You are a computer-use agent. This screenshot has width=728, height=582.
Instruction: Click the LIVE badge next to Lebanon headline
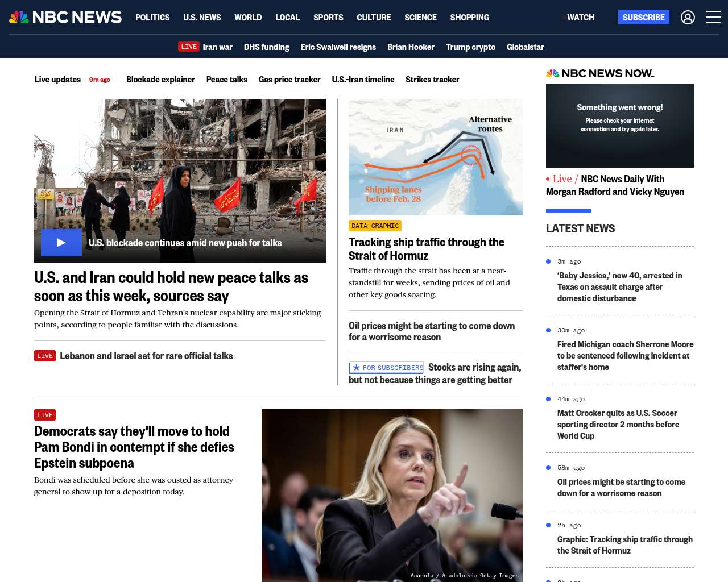point(45,356)
